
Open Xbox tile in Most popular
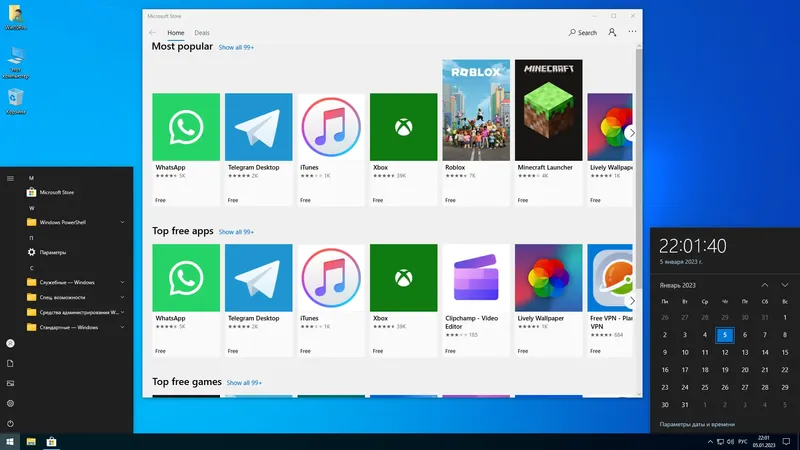(404, 149)
